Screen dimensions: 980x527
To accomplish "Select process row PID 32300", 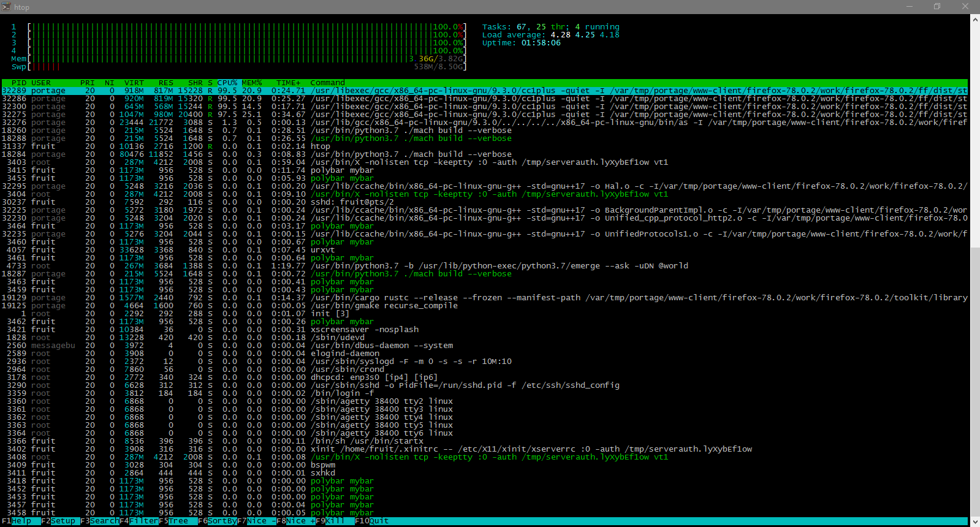I will coord(485,107).
